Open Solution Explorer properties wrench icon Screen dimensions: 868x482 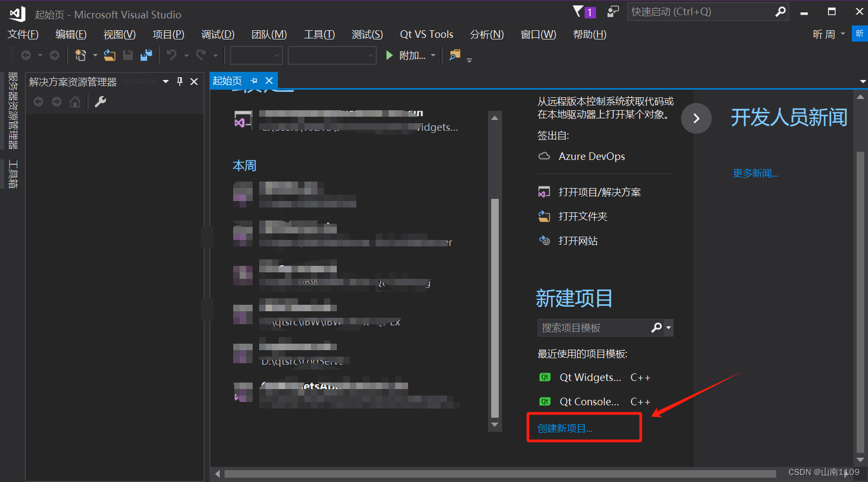(100, 102)
